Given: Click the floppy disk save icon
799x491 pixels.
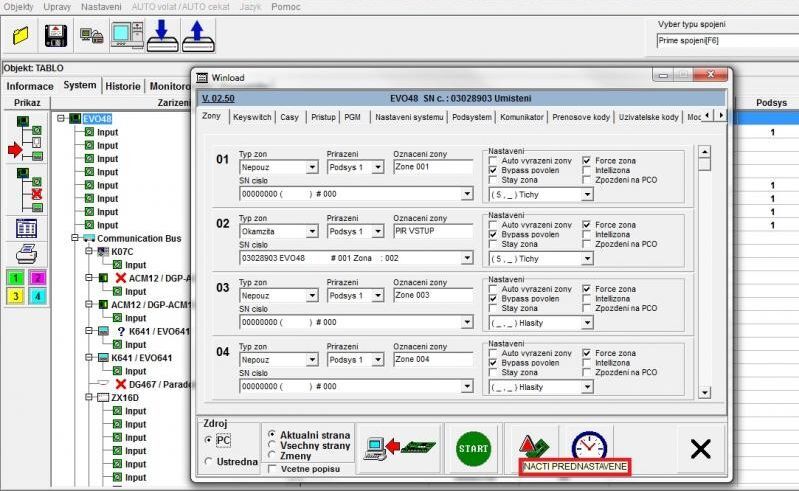Looking at the screenshot, I should point(56,36).
